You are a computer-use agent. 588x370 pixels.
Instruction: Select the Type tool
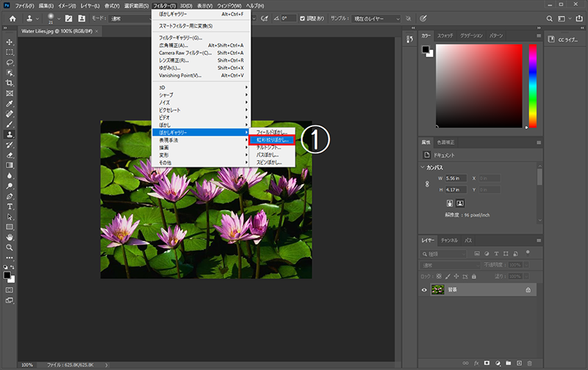point(10,206)
